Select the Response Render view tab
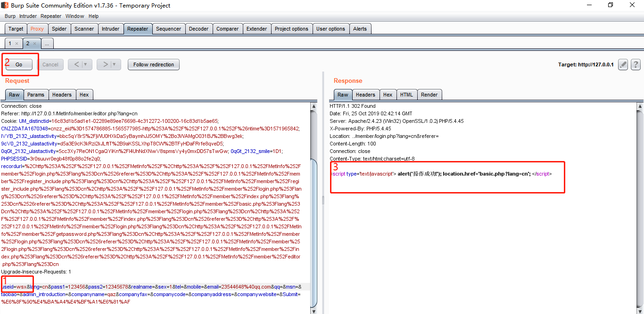The height and width of the screenshot is (314, 644). (x=429, y=95)
